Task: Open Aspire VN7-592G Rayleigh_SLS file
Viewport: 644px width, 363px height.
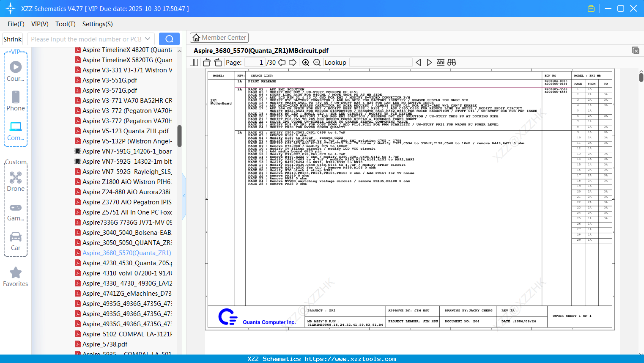Action: 123,172
